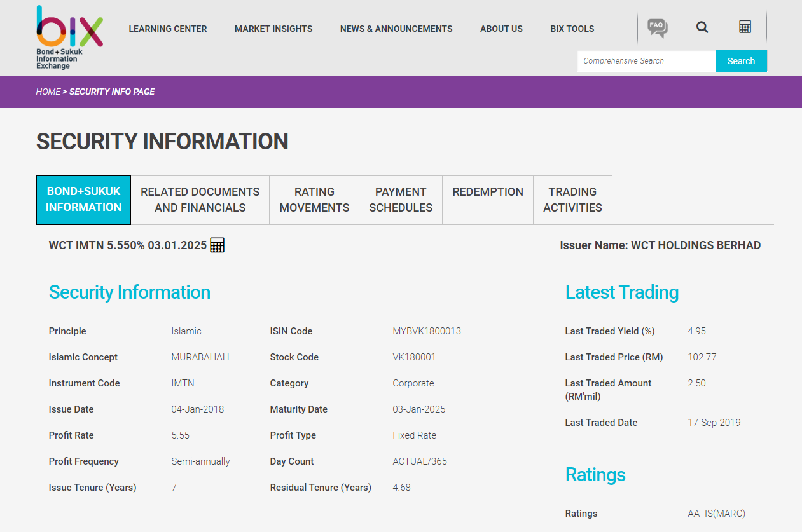Switch to the Trading Activities tab
The width and height of the screenshot is (802, 532).
pos(572,200)
